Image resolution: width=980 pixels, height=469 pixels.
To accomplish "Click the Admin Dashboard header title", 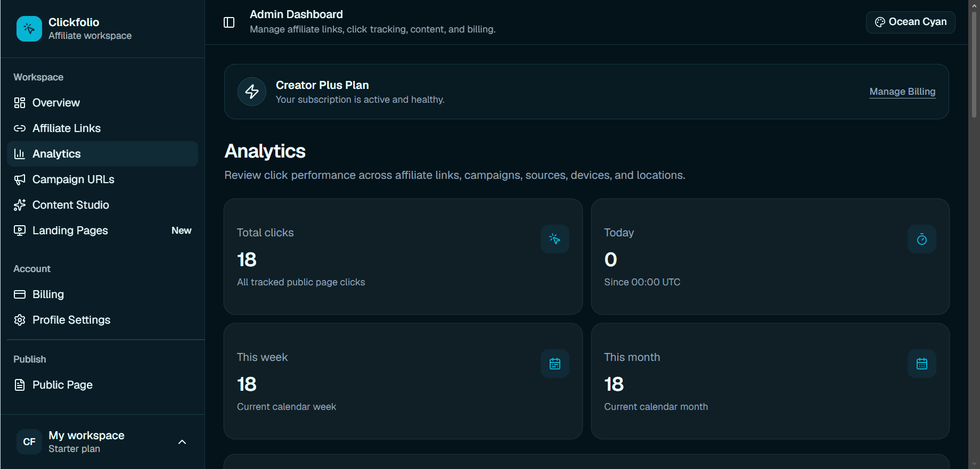I will pos(296,14).
